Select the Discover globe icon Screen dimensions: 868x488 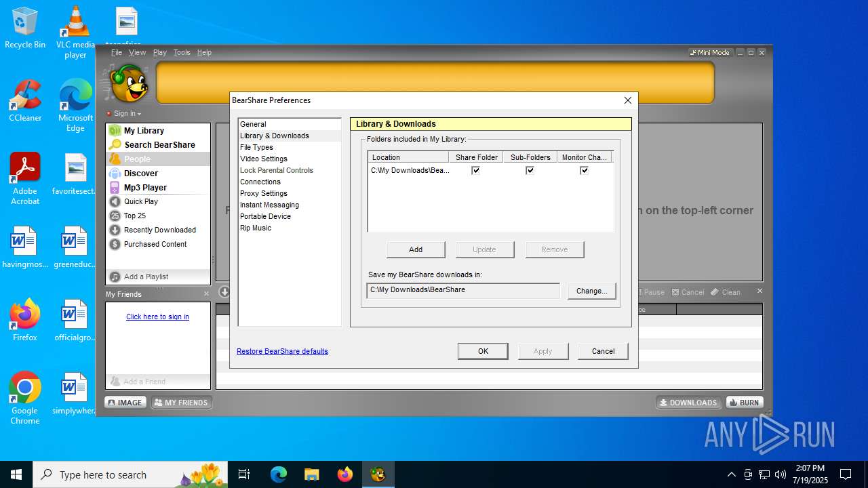115,174
